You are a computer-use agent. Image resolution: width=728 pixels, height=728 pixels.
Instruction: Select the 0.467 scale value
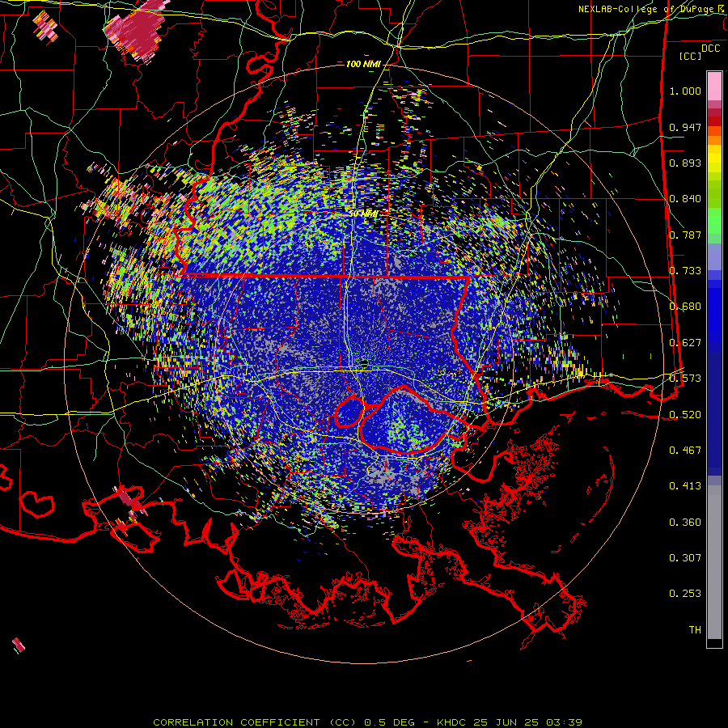(685, 451)
